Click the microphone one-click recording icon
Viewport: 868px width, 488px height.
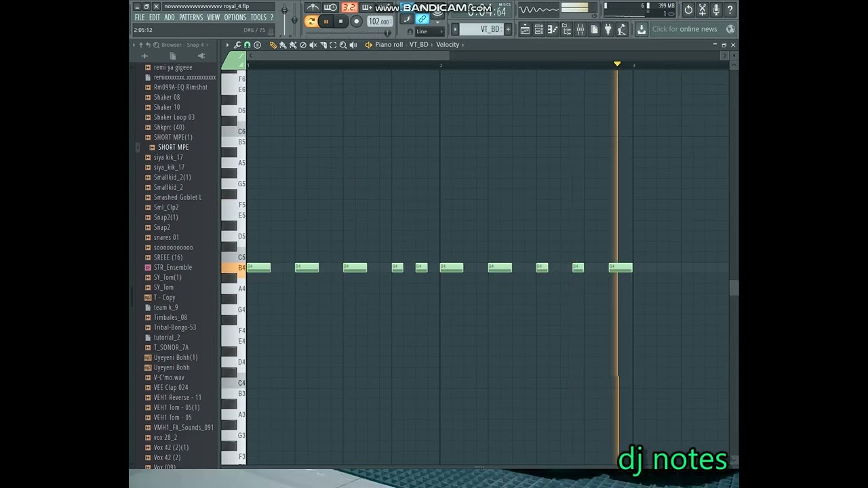716,9
